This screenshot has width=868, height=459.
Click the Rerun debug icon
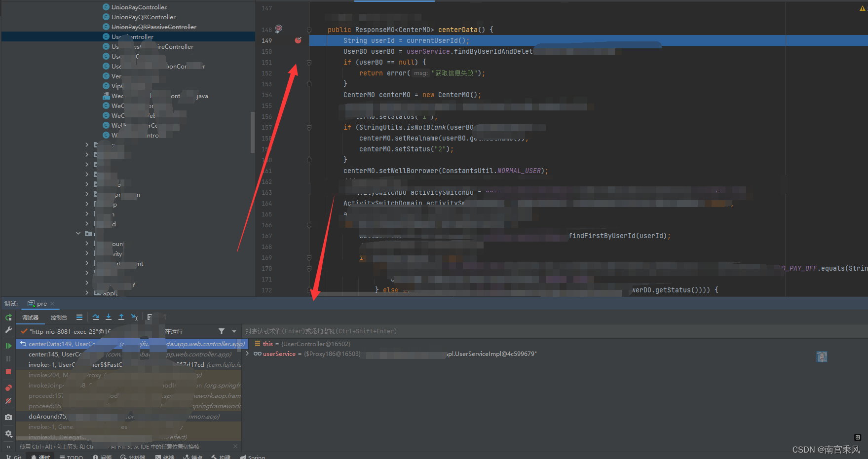tap(8, 318)
